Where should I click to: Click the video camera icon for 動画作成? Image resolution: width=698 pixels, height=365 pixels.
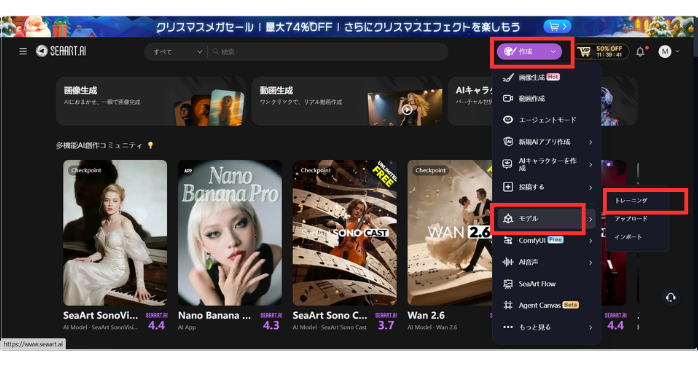pos(508,98)
